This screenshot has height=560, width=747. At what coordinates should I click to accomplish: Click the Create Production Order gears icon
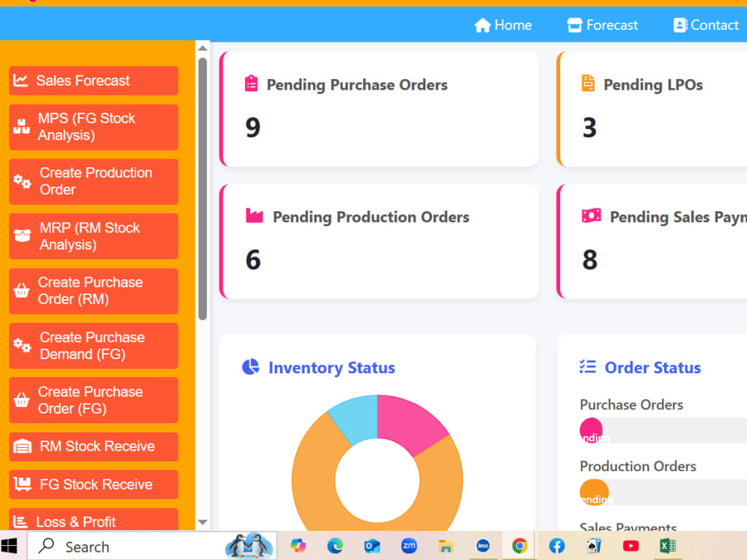click(22, 181)
